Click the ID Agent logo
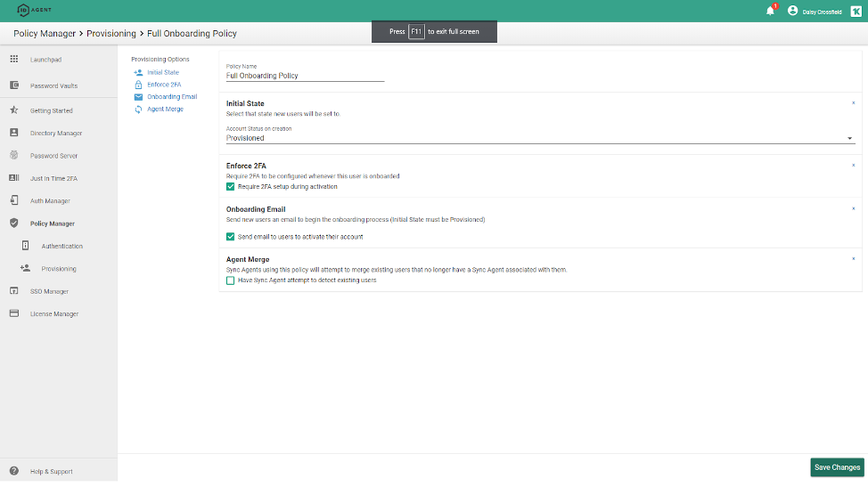868x487 pixels. [x=34, y=10]
